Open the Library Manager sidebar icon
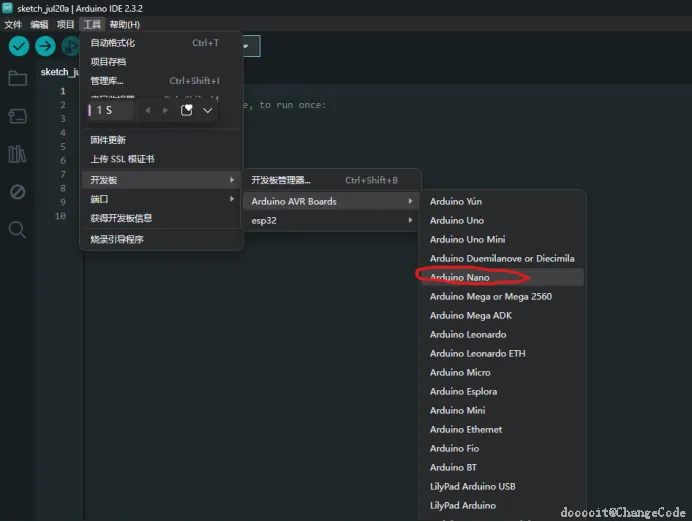The image size is (692, 522). tap(18, 154)
